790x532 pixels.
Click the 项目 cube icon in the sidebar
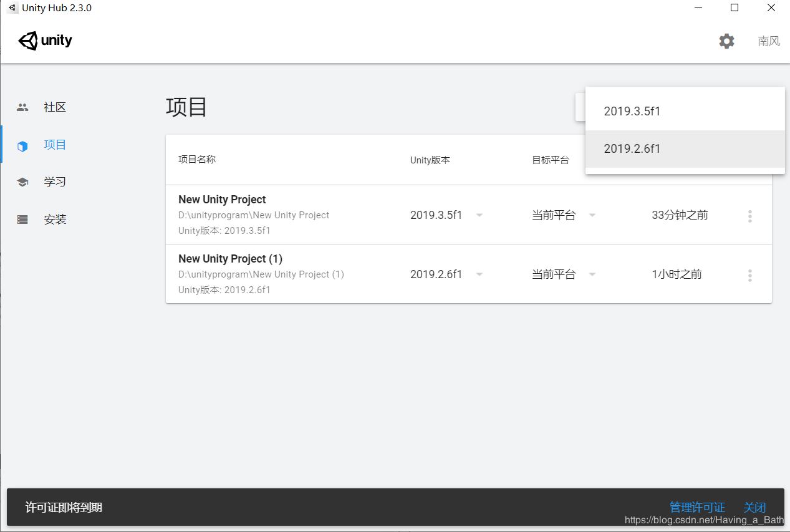pyautogui.click(x=22, y=145)
